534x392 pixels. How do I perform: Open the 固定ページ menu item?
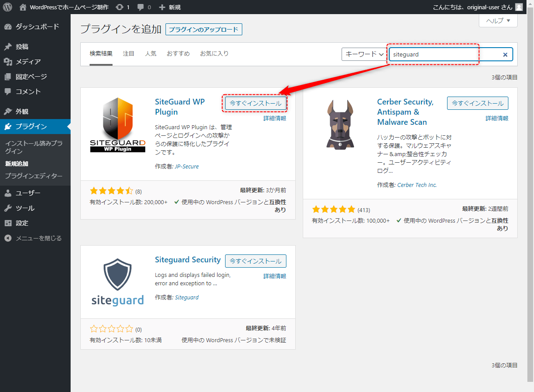pos(35,77)
